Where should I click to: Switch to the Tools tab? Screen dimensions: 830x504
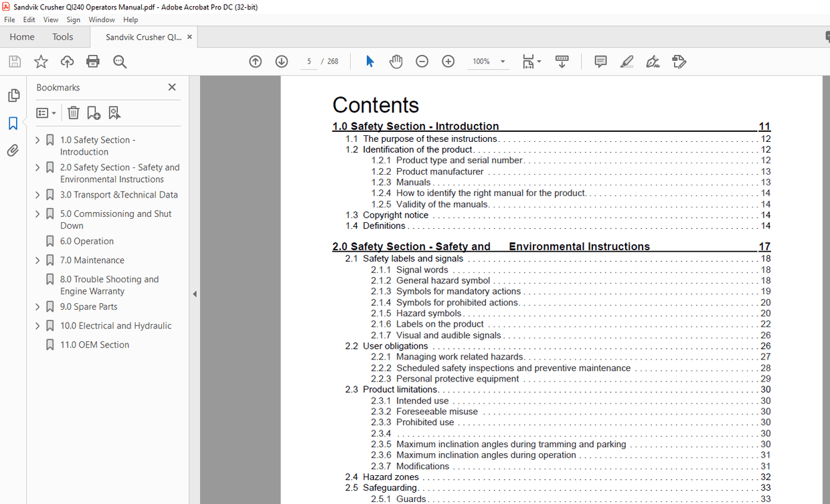tap(63, 37)
